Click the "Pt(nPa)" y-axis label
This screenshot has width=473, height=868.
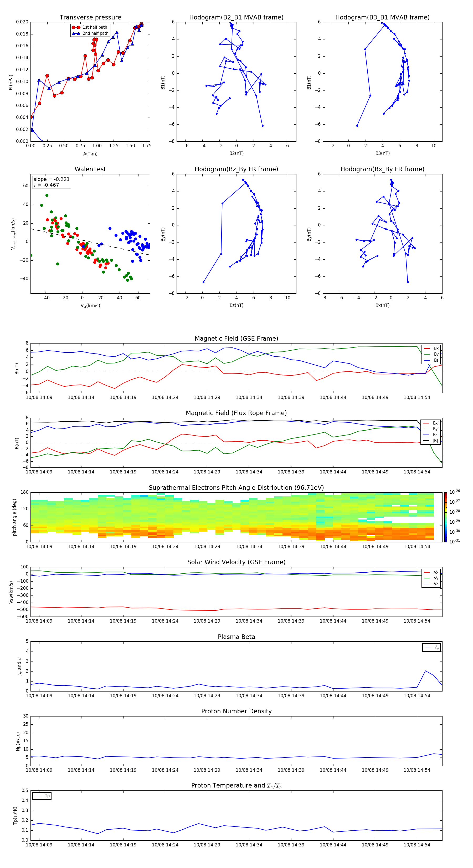click(x=11, y=82)
